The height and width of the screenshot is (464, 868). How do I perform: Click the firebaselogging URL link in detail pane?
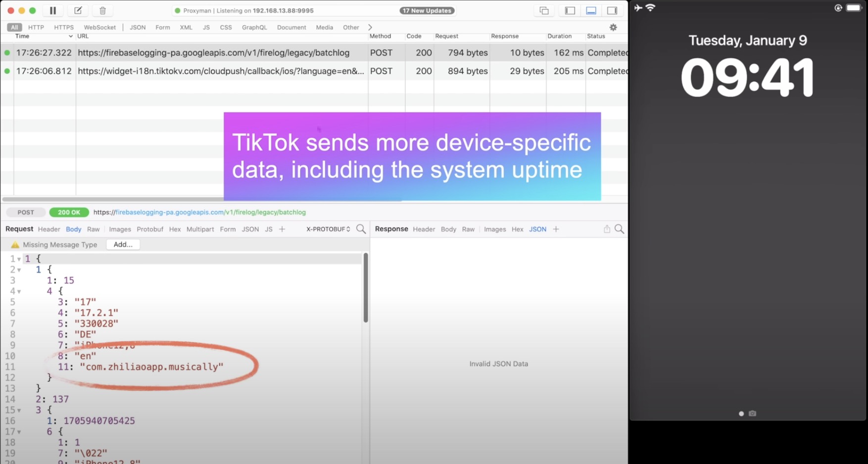click(199, 212)
